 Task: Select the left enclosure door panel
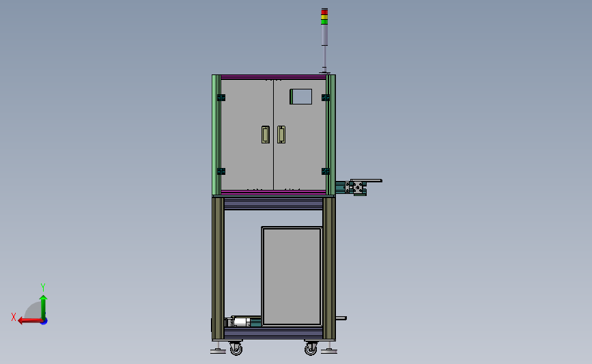coord(247,135)
